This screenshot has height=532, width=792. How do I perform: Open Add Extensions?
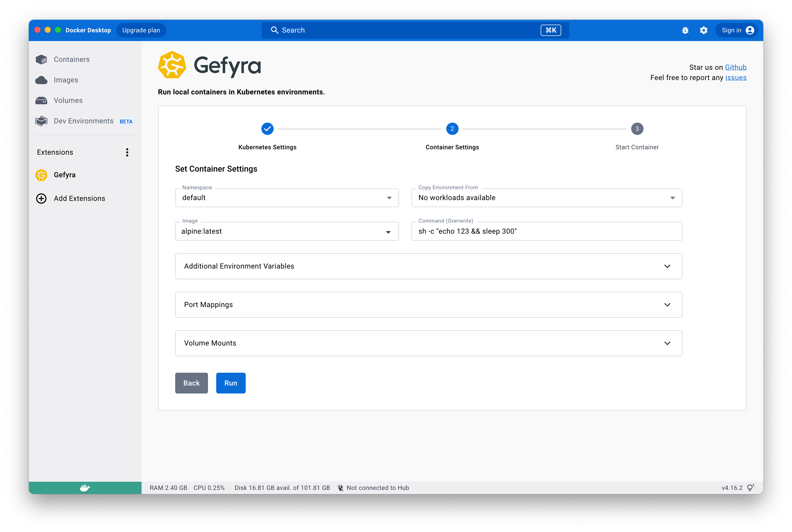tap(79, 198)
